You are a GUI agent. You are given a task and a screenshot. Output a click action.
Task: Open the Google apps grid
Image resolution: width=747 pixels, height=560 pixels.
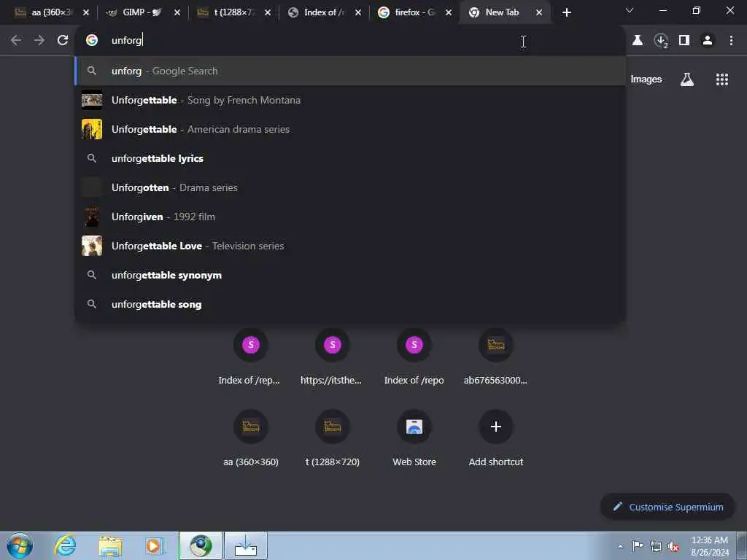click(721, 79)
